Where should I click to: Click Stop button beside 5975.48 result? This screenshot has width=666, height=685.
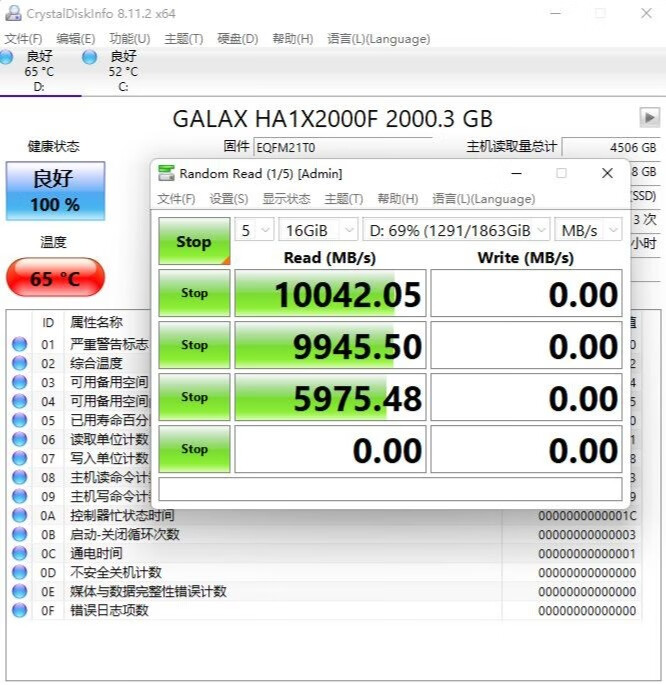click(194, 397)
